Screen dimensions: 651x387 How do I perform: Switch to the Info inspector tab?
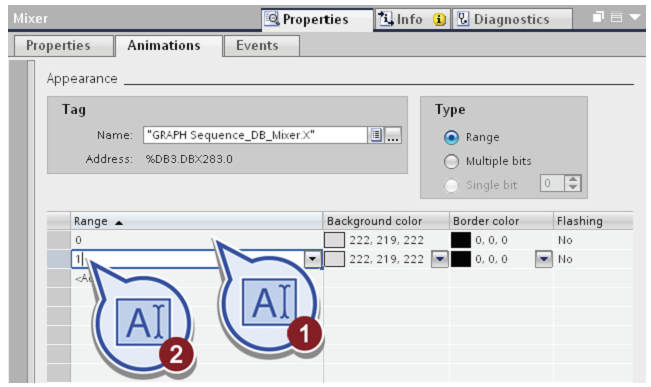412,19
